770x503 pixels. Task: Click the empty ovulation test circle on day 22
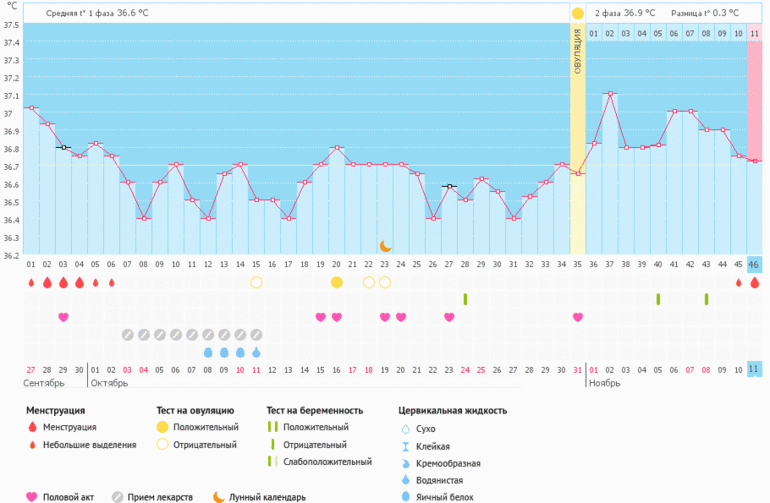point(369,282)
